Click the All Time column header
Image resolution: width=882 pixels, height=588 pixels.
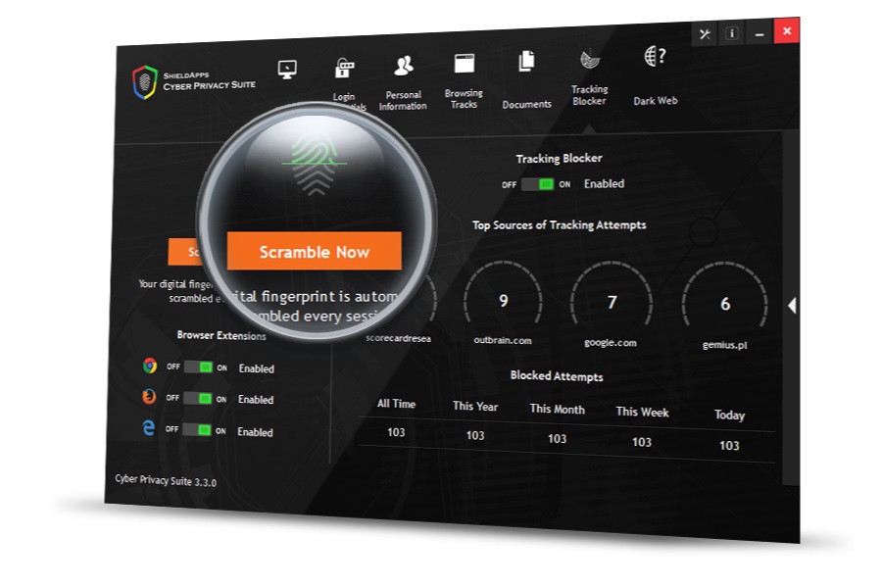coord(396,404)
